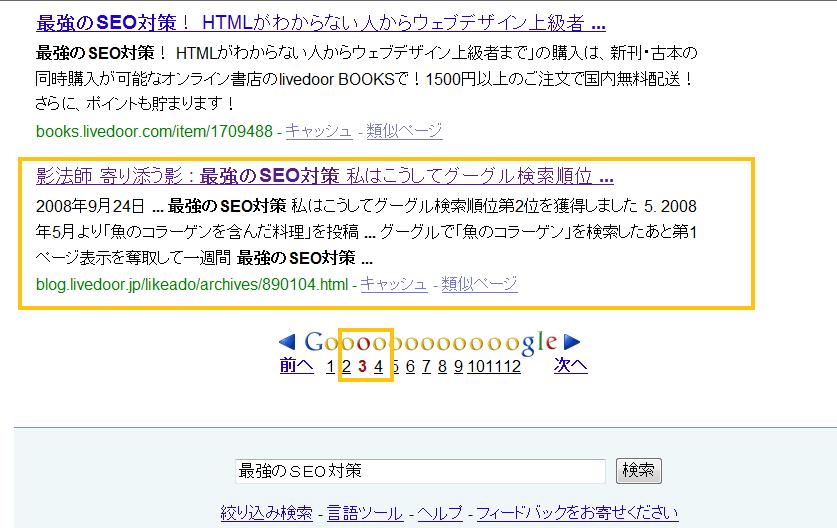Go to the next page via 次へ

coord(571,366)
